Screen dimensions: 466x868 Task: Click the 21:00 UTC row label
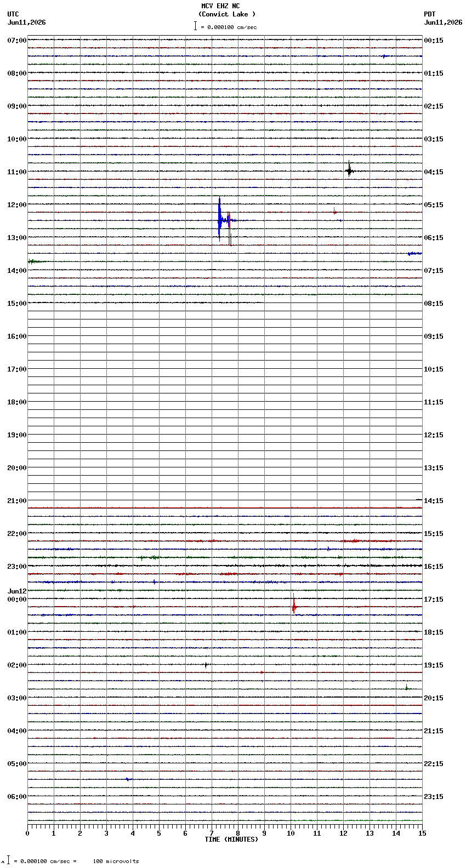pyautogui.click(x=17, y=501)
